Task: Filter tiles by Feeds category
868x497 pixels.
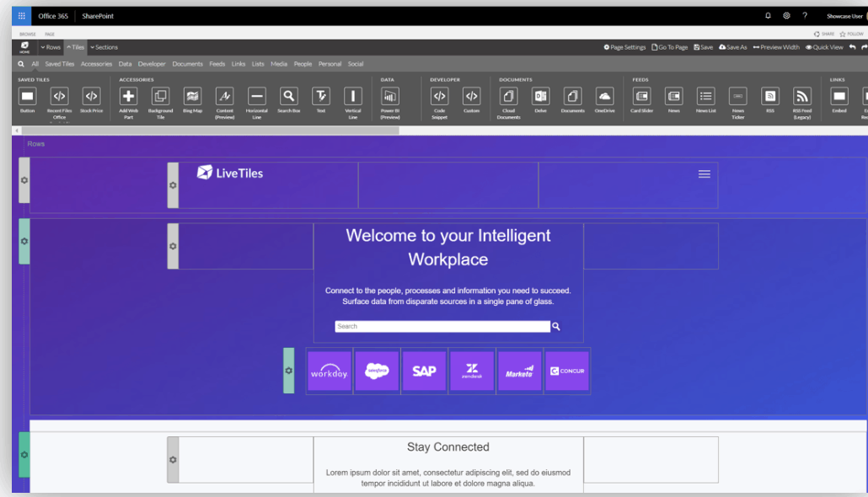Action: [x=217, y=64]
